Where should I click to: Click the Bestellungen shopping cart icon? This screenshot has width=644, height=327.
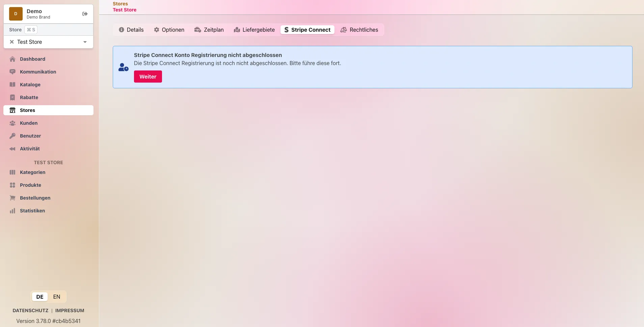12,198
